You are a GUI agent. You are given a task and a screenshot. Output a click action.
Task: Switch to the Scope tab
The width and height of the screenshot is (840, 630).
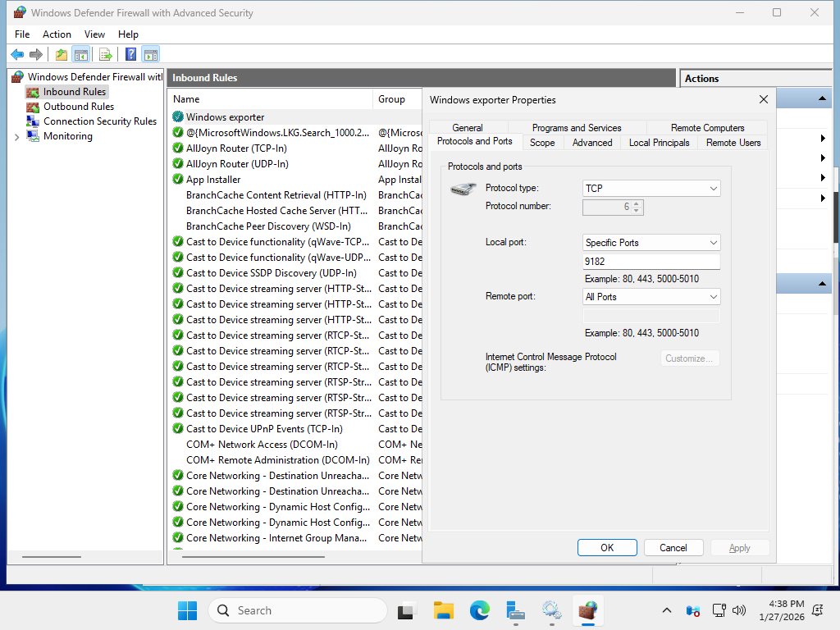[x=542, y=143]
